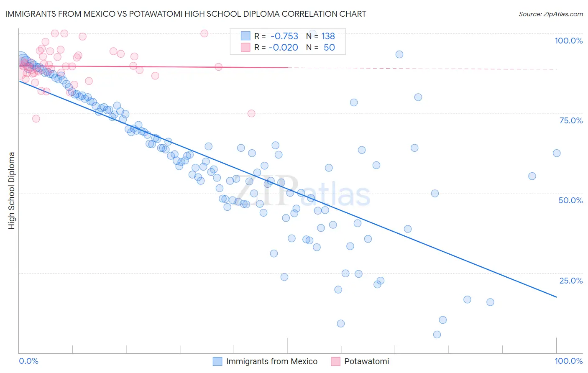588x373 pixels.
Task: Select the blue swatch beside R = -0.753
Action: click(x=245, y=36)
